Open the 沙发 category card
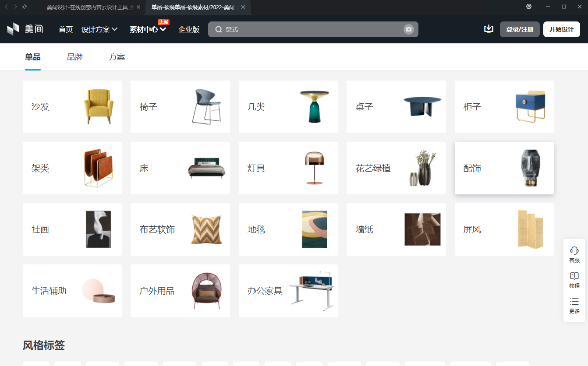Image resolution: width=588 pixels, height=366 pixels. point(72,106)
